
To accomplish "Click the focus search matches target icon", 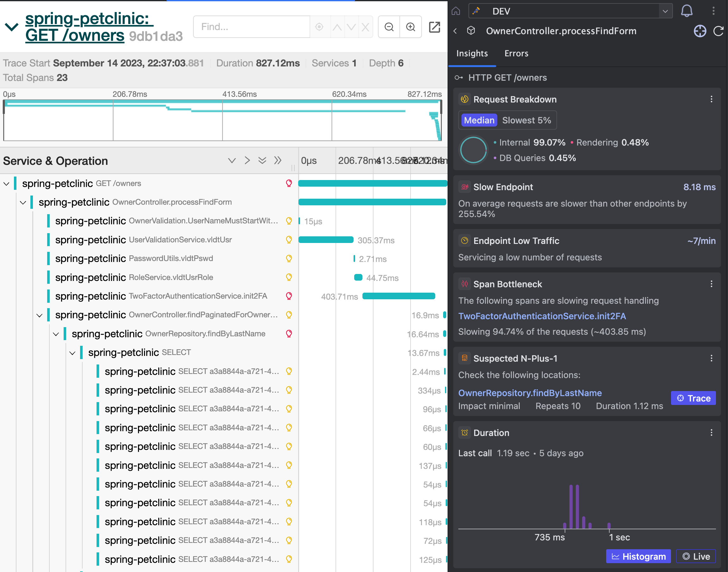I will pyautogui.click(x=319, y=27).
